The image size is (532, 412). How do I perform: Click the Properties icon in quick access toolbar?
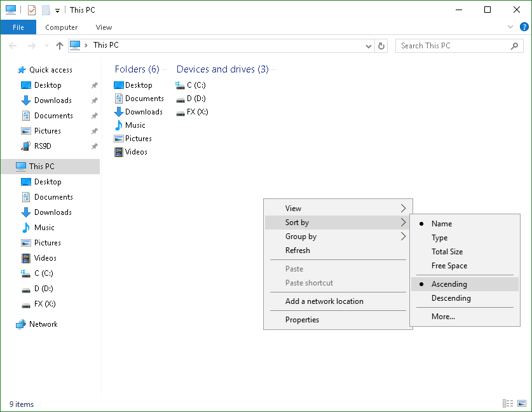tap(32, 10)
